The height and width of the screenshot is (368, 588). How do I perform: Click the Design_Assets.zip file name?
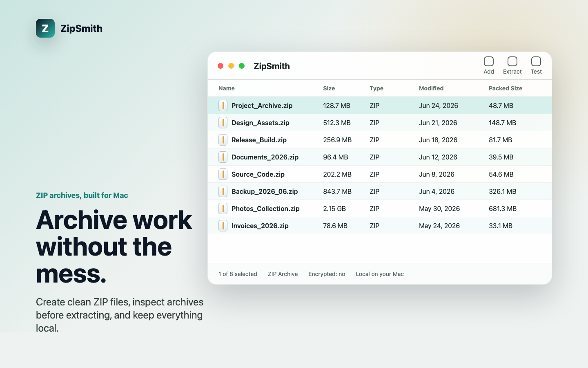[261, 123]
